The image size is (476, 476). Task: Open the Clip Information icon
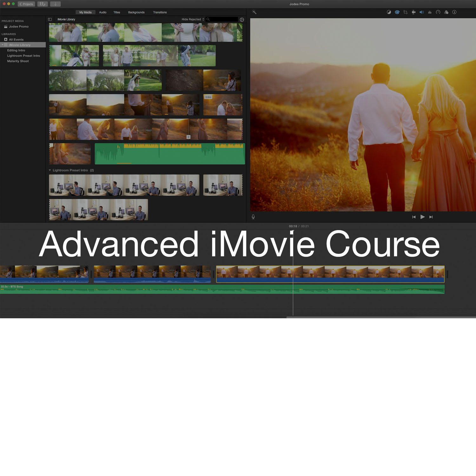click(x=454, y=12)
